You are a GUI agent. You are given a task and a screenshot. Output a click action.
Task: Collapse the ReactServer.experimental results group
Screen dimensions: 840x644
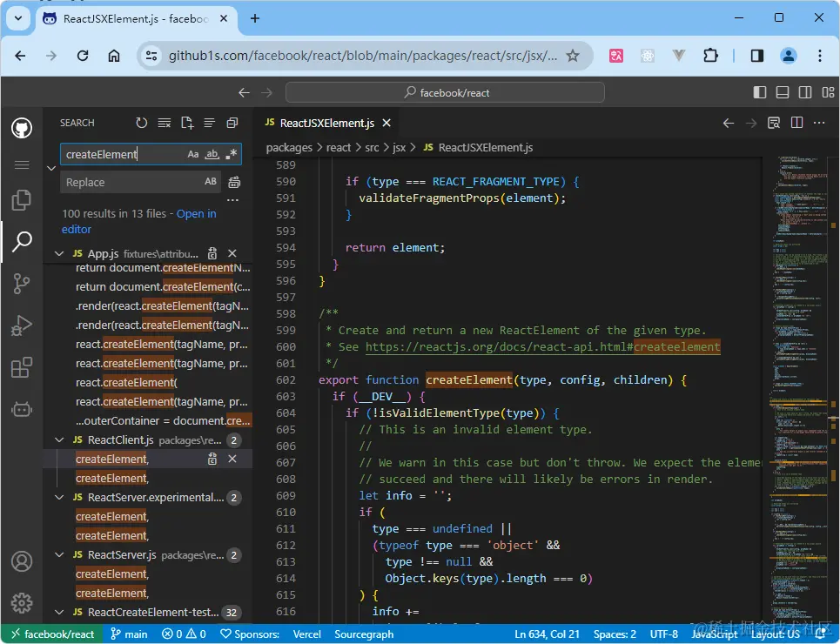pos(59,497)
